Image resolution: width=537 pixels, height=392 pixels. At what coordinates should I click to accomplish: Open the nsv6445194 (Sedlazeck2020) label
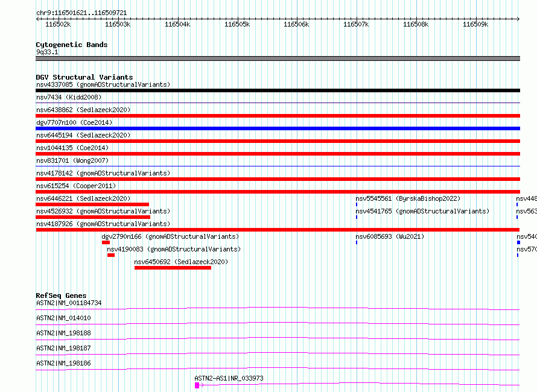pos(83,135)
